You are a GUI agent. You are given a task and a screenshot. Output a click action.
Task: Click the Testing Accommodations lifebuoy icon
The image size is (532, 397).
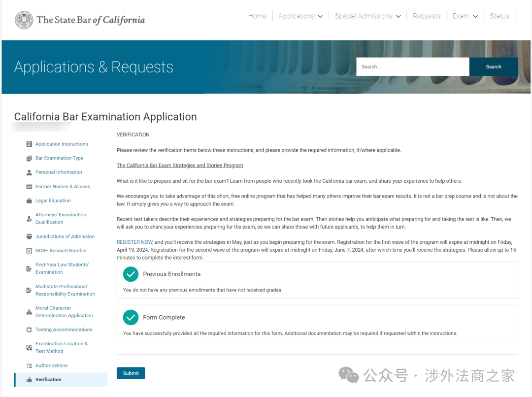[x=29, y=330]
